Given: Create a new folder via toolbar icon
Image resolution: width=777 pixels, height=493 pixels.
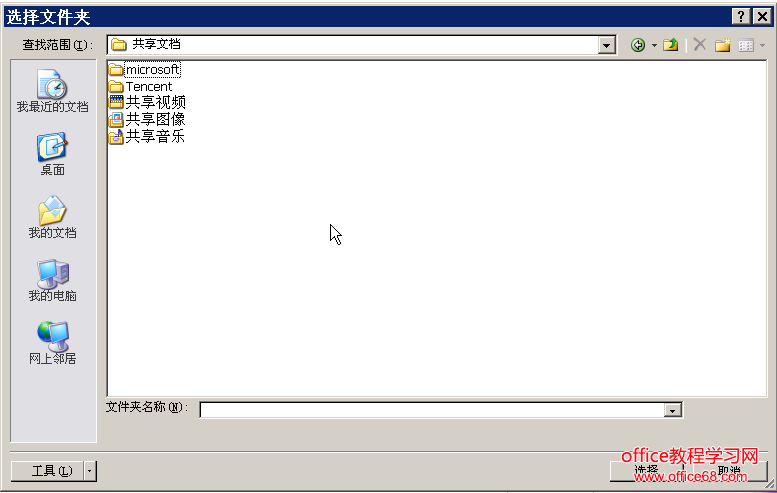Looking at the screenshot, I should (722, 45).
